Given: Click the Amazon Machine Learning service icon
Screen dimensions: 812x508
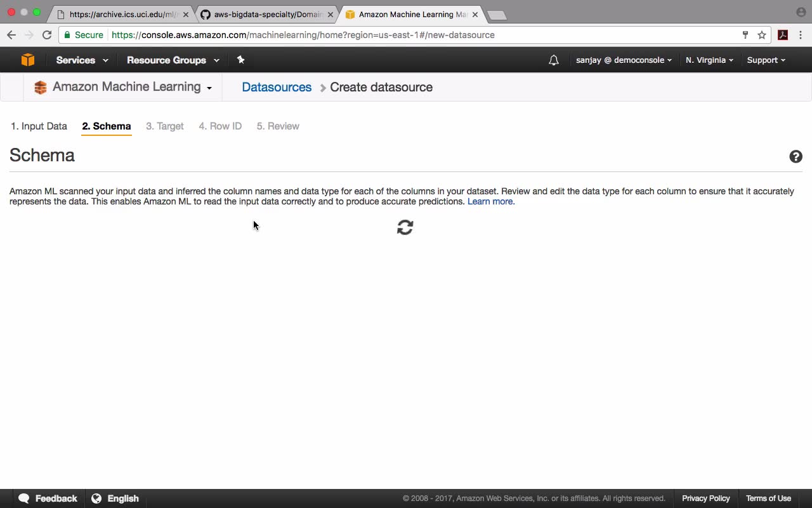Looking at the screenshot, I should 41,88.
